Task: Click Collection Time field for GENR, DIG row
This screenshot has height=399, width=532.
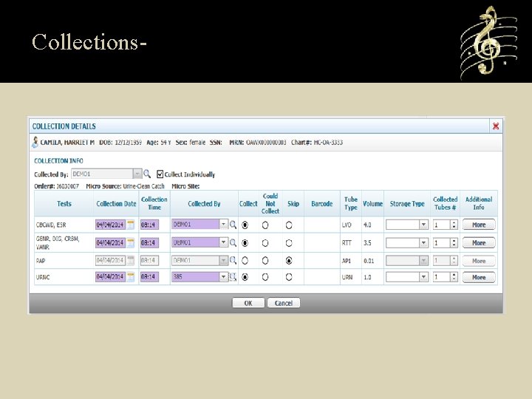Action: coord(149,243)
